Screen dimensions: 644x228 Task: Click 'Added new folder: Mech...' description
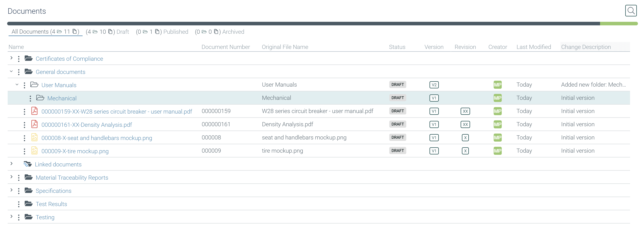pos(593,85)
